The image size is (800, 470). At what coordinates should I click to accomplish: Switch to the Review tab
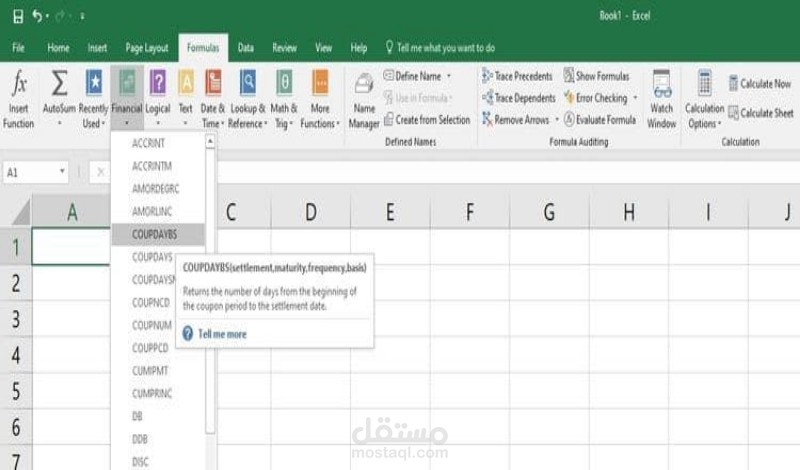(x=284, y=48)
